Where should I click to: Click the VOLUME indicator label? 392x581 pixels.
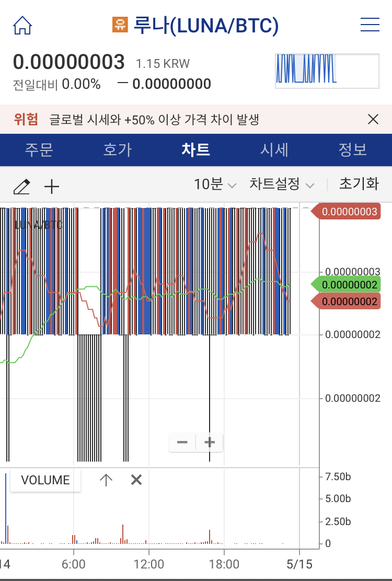point(45,480)
